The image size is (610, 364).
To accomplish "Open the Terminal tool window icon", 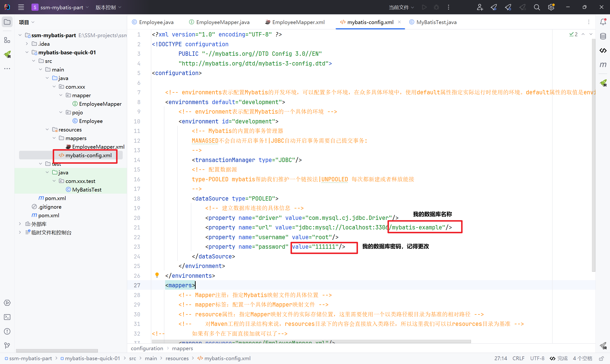I will (x=7, y=317).
